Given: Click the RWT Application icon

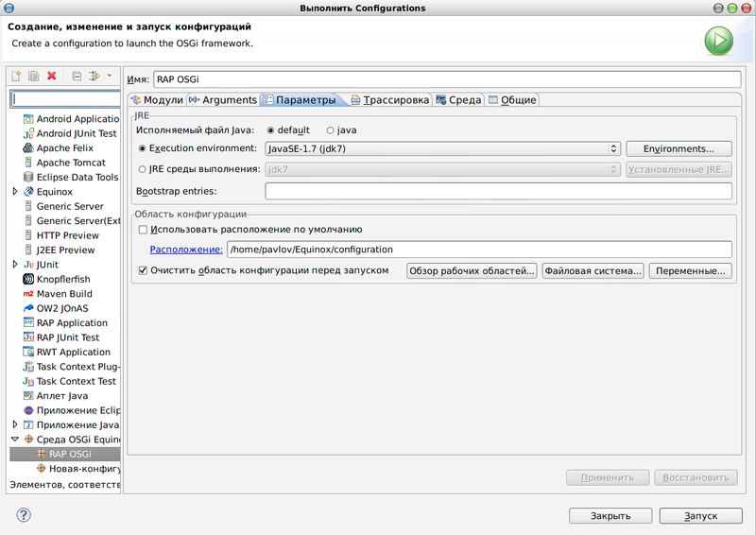Looking at the screenshot, I should click(28, 352).
